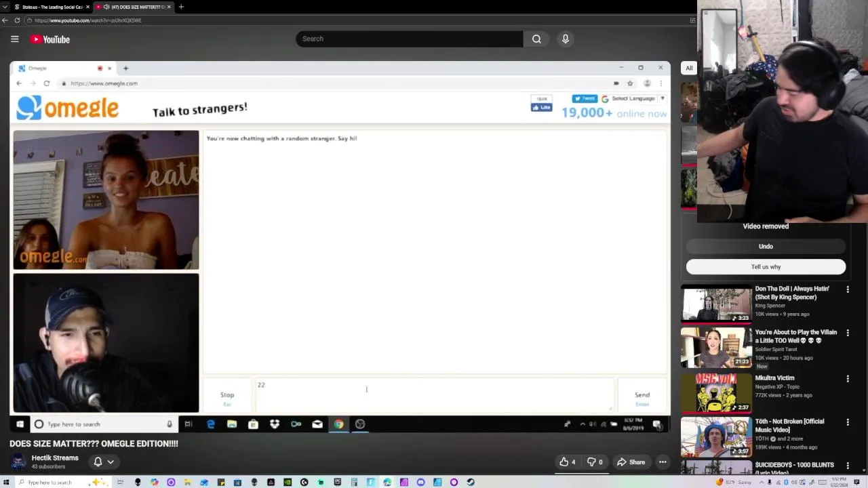Viewport: 868px width, 488px height.
Task: Open the Omegle Select Language dropdown
Action: click(x=633, y=99)
